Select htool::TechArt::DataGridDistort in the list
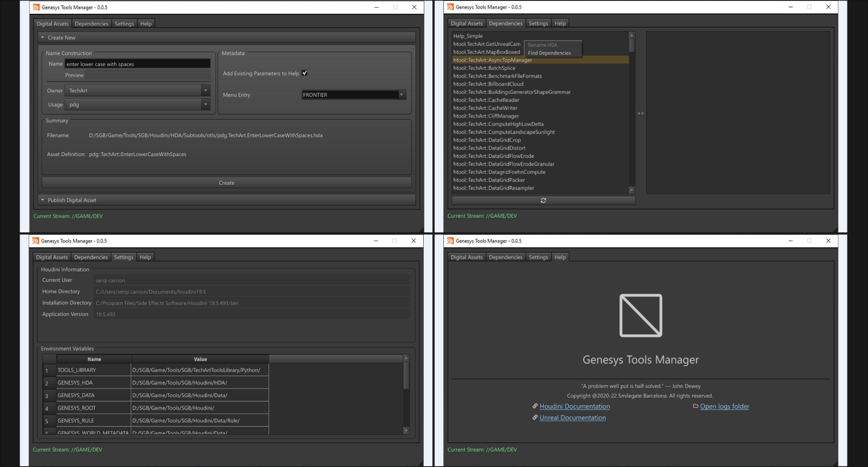 pyautogui.click(x=541, y=148)
